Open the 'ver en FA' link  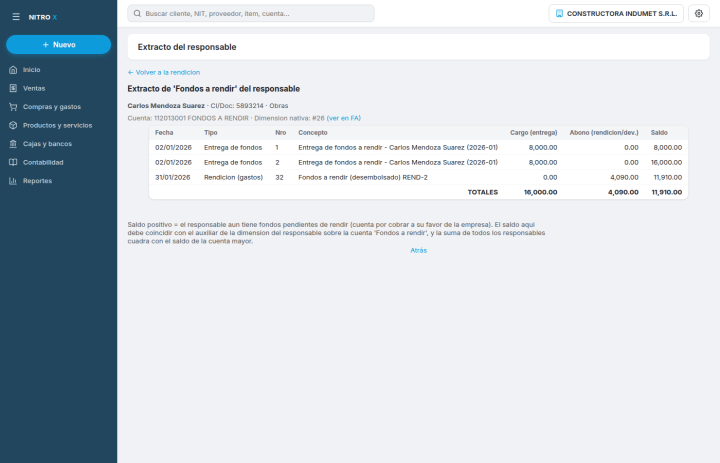344,118
